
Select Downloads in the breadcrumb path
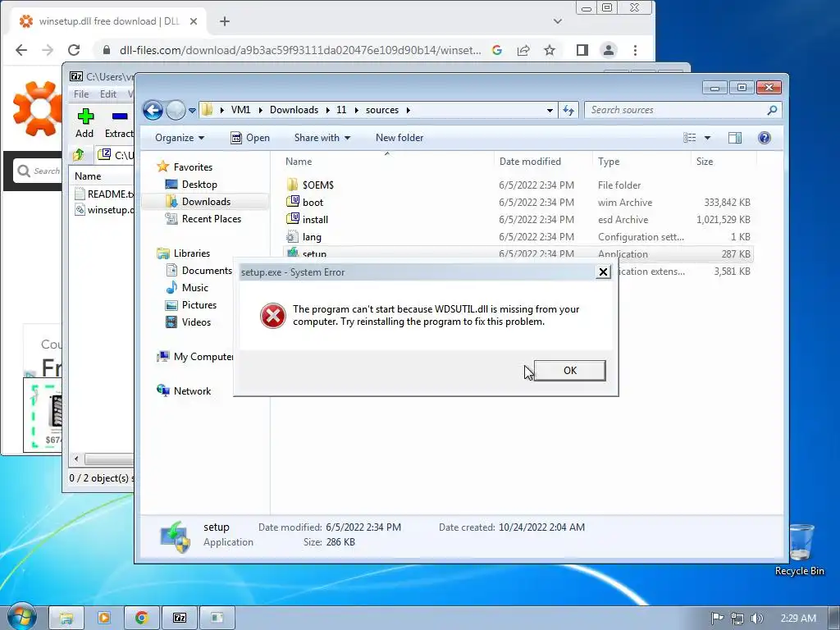294,110
